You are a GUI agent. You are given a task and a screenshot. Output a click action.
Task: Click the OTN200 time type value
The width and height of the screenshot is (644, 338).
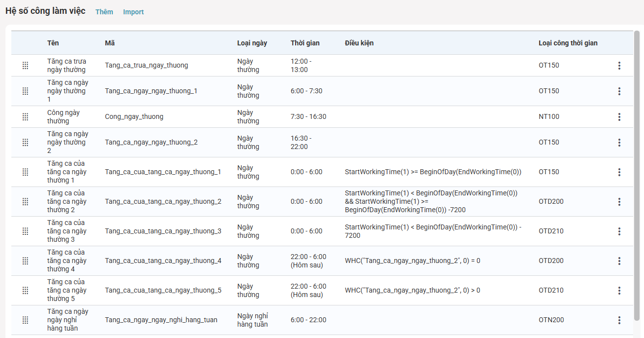coord(551,320)
